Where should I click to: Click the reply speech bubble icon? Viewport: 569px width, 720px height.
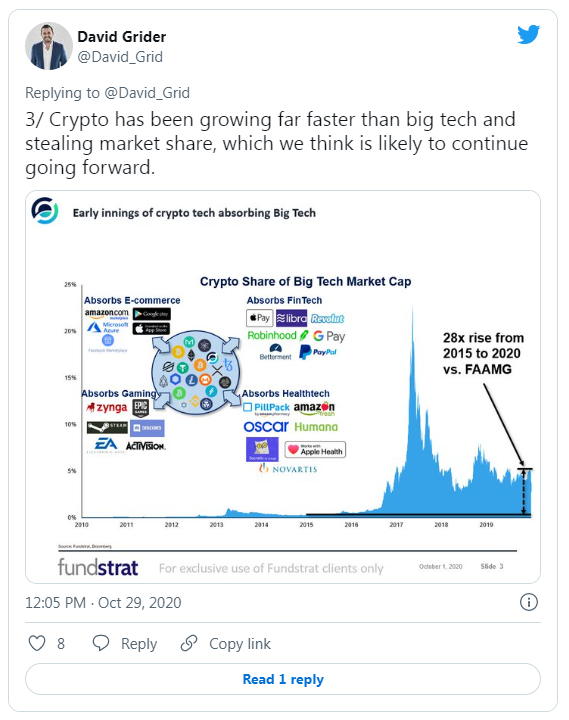101,643
